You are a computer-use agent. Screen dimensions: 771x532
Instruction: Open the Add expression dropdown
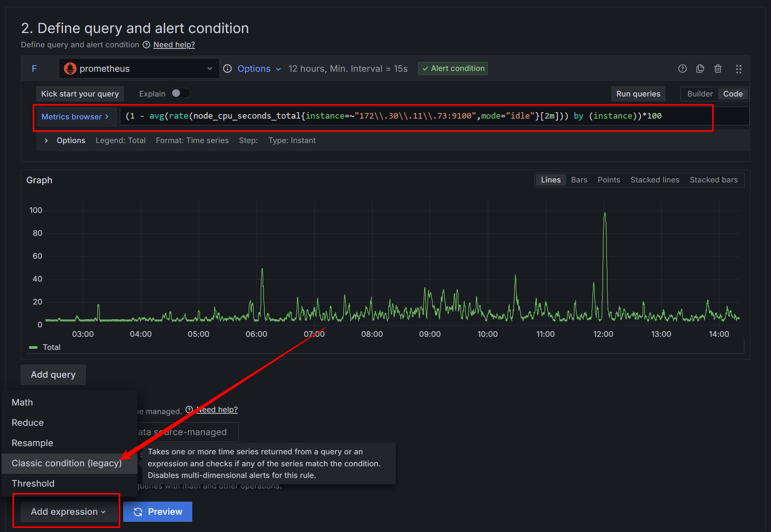pyautogui.click(x=69, y=512)
